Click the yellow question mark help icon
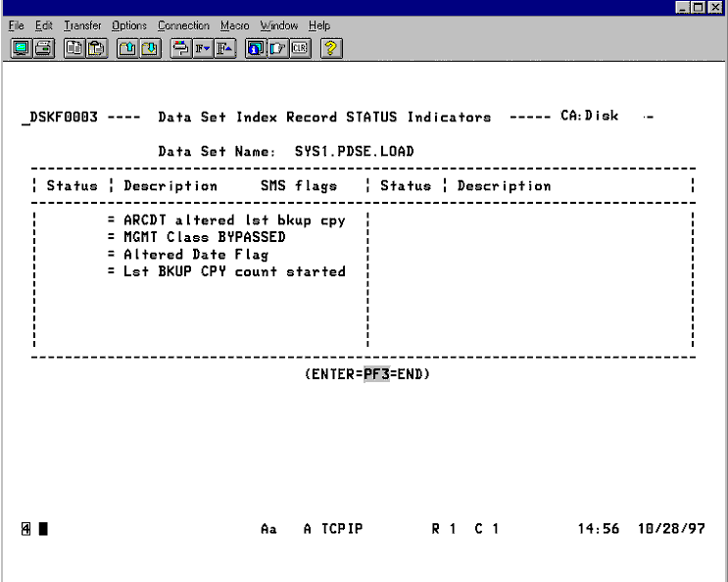The height and width of the screenshot is (582, 728). [x=331, y=48]
